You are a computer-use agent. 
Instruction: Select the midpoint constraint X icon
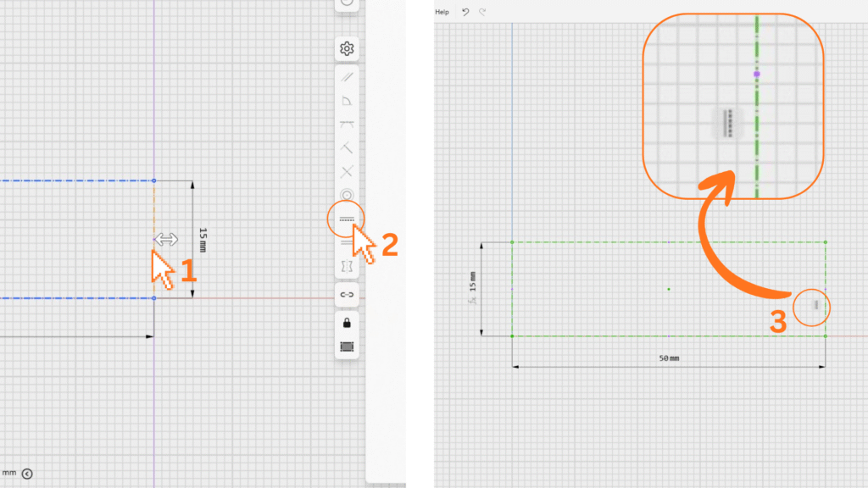point(347,172)
